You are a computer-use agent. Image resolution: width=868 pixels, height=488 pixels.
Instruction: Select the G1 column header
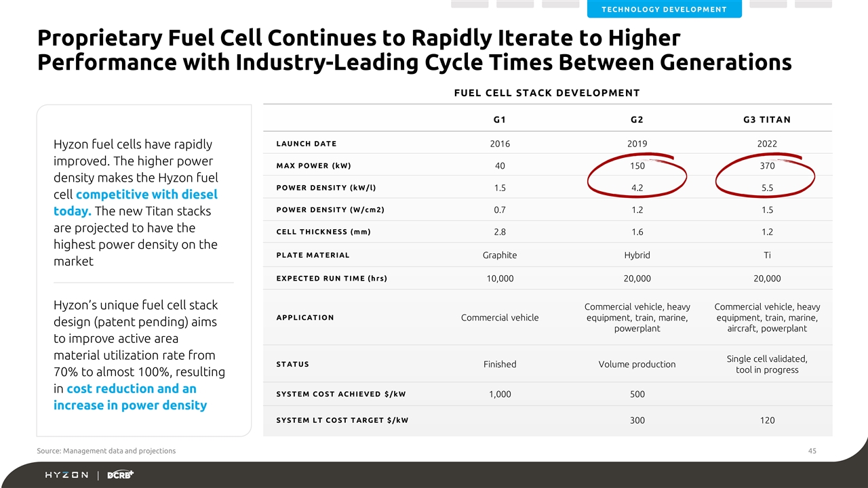[x=500, y=120]
